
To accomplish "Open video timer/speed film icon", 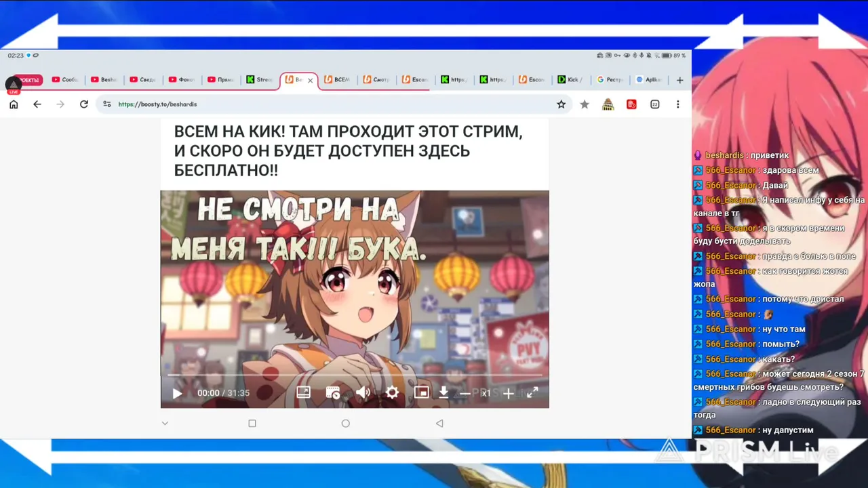I will (333, 392).
